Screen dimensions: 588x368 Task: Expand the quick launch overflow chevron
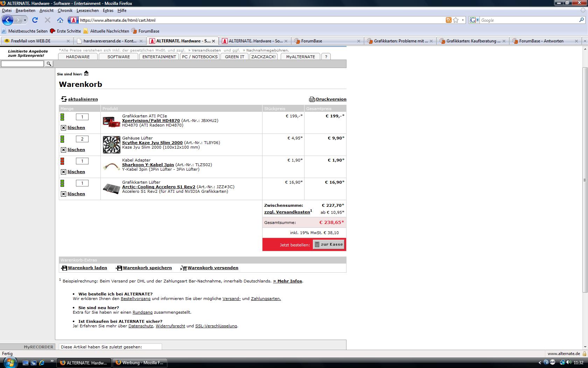point(52,361)
